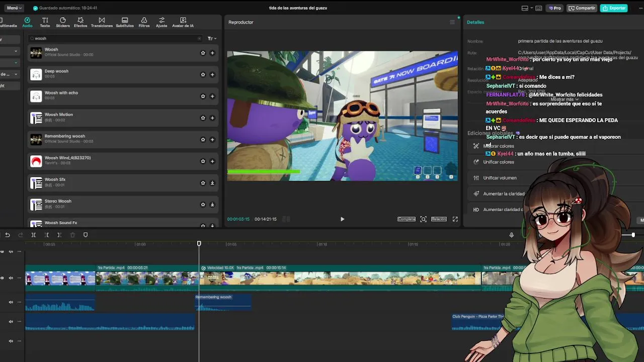Favorite Woosh Wind_4(823270) sound
The image size is (644, 362).
[203, 161]
